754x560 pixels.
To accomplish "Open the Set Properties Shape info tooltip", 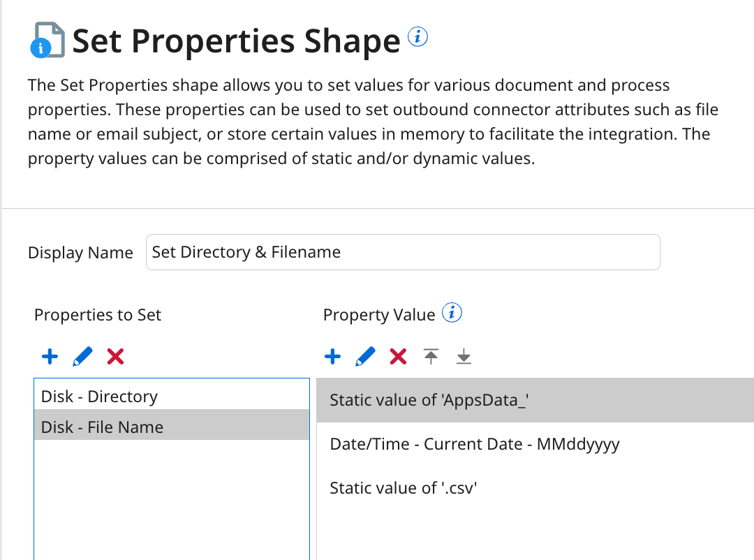I will tap(417, 36).
